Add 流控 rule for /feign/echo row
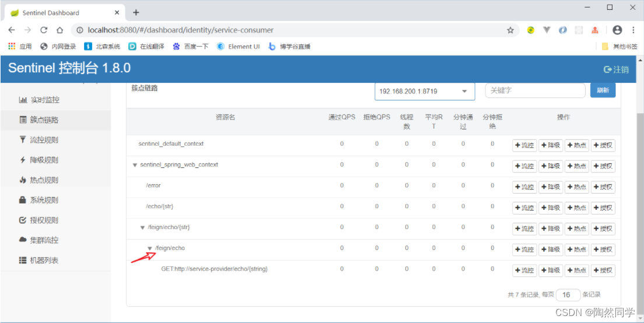 click(524, 250)
